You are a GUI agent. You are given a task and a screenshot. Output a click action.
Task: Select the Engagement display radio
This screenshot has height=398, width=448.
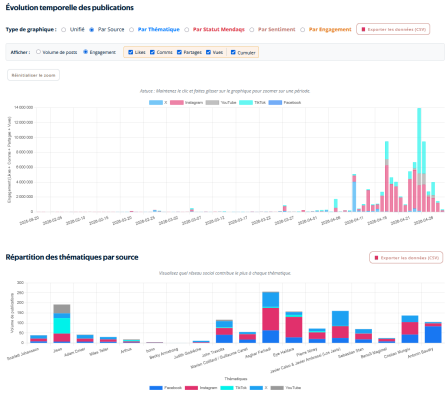(85, 52)
